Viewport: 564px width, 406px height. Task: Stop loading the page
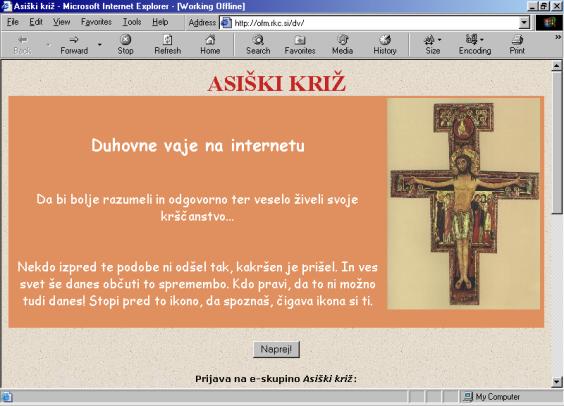point(125,45)
